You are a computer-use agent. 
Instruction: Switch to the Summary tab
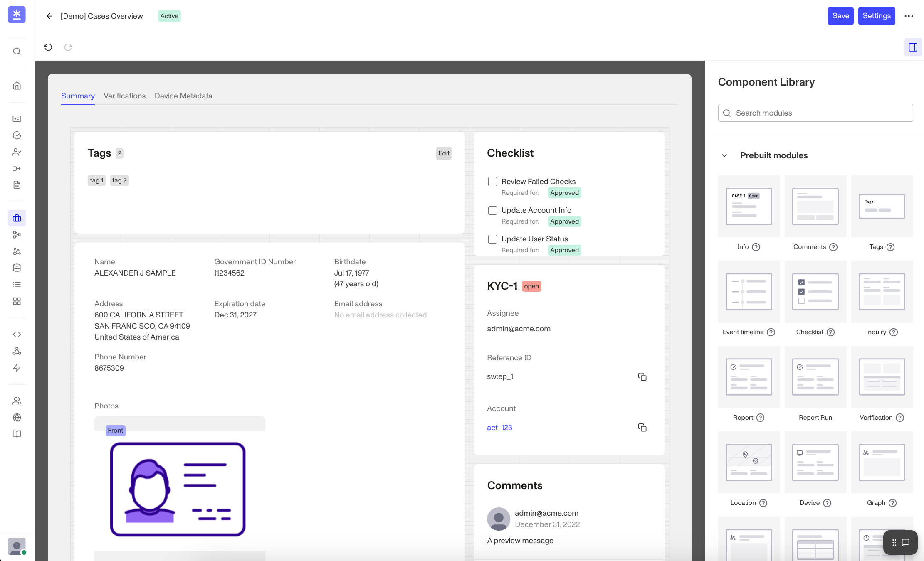pos(78,96)
